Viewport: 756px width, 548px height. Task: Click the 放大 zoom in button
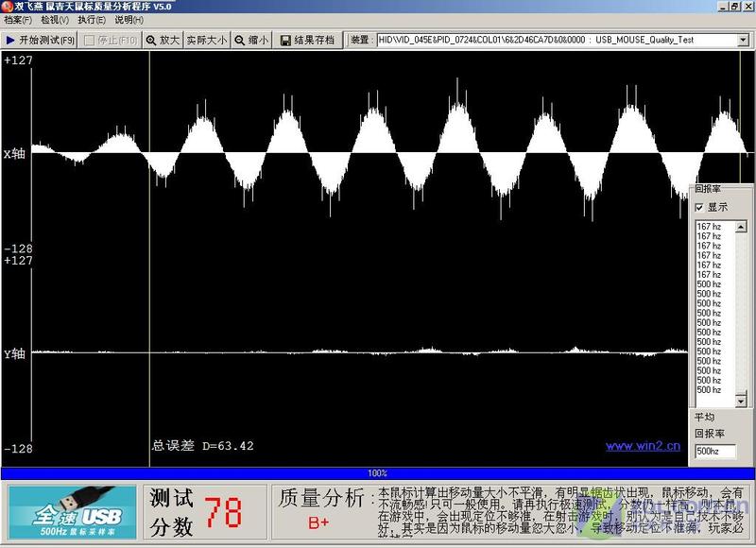[x=163, y=40]
